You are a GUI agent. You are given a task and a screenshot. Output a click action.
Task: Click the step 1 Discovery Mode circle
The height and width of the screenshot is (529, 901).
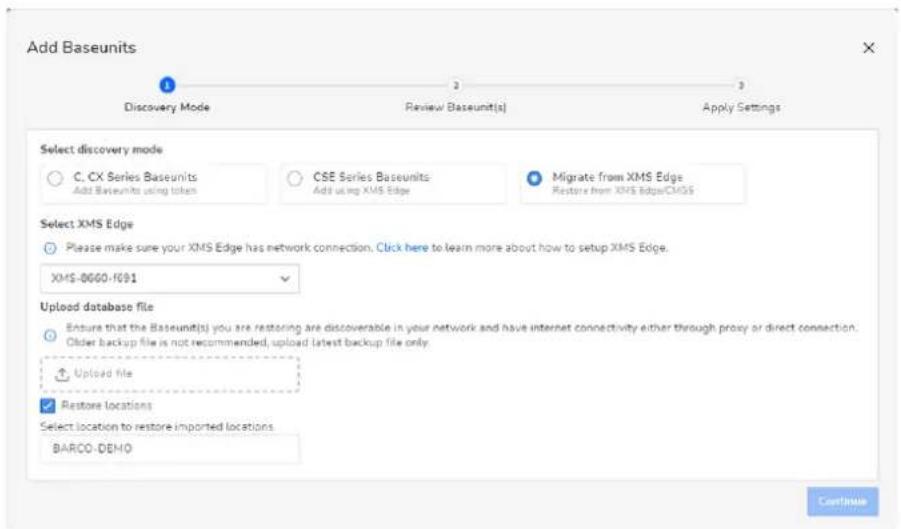tap(167, 86)
